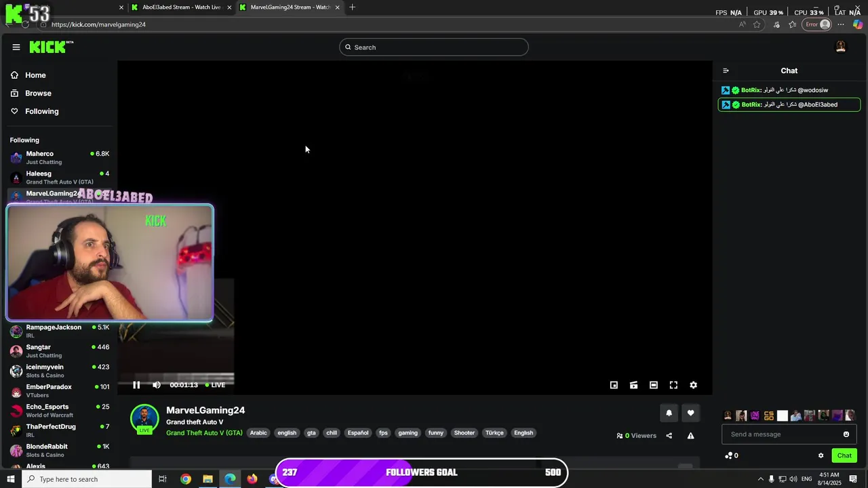868x488 pixels.
Task: Select BotRix message mentioning @AboEl3abed
Action: pos(789,105)
